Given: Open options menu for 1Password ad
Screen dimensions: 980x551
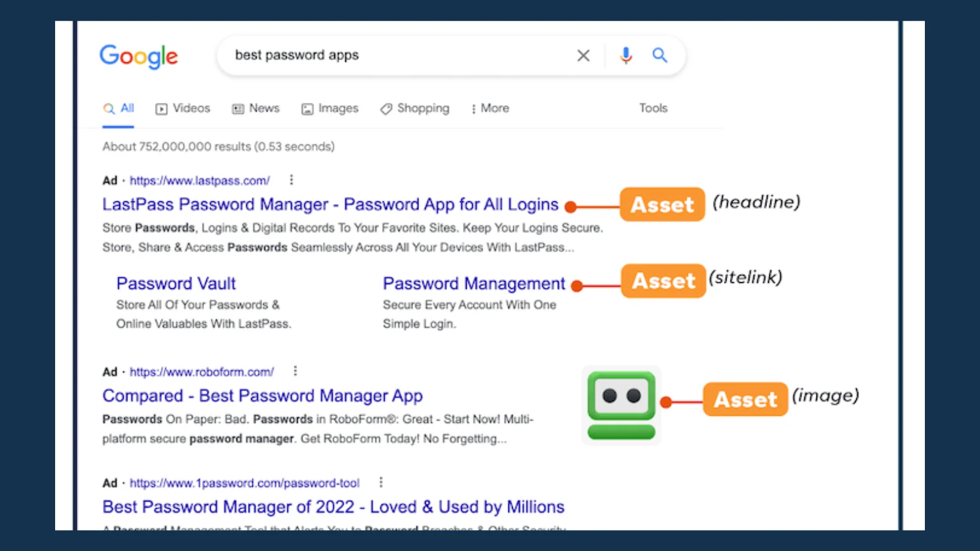Looking at the screenshot, I should tap(381, 482).
